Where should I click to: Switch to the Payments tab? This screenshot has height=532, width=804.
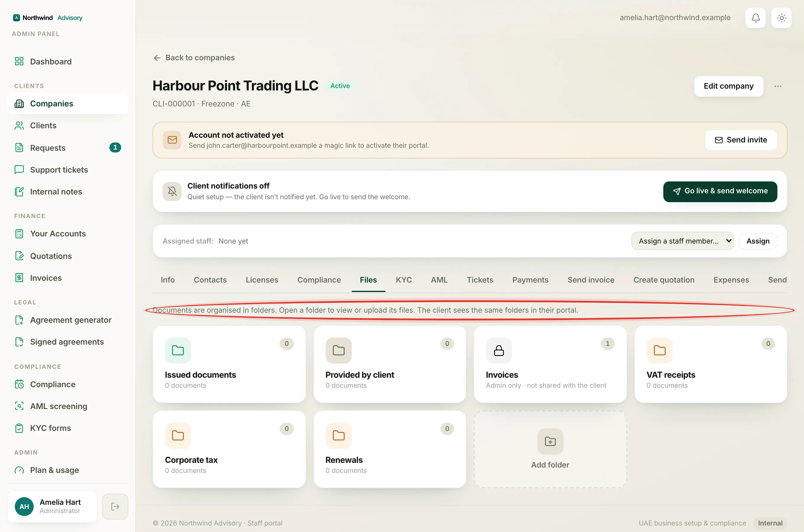(x=530, y=280)
